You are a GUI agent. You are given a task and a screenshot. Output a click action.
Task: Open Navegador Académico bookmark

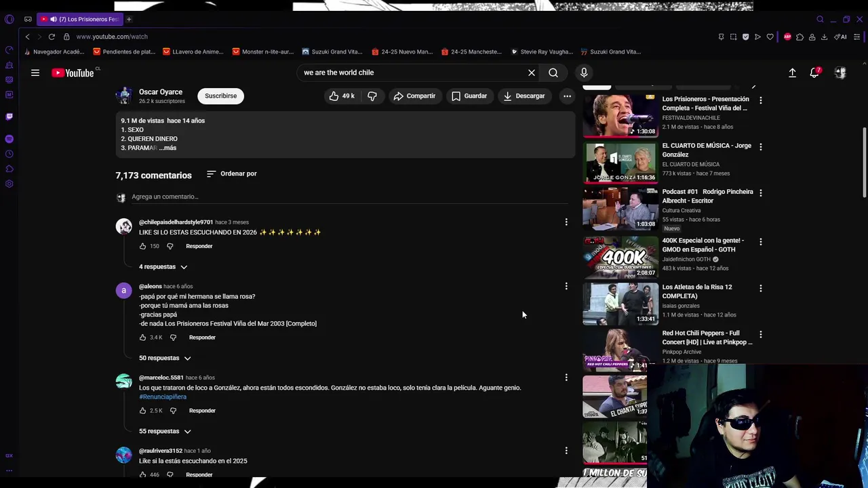tap(54, 52)
